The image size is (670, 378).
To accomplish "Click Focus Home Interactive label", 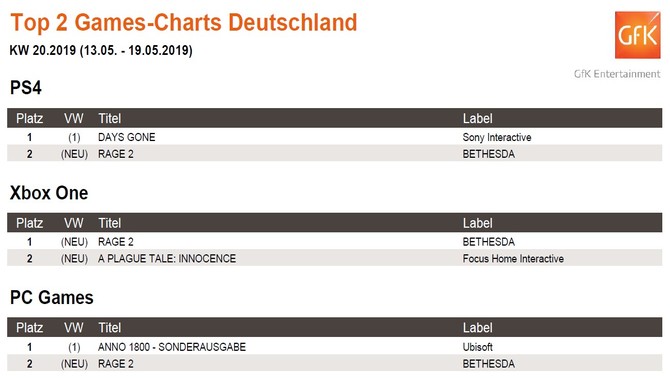I will [513, 258].
